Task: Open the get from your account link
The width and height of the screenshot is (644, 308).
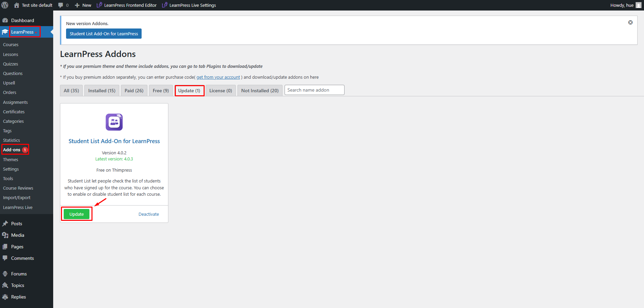Action: pos(218,77)
